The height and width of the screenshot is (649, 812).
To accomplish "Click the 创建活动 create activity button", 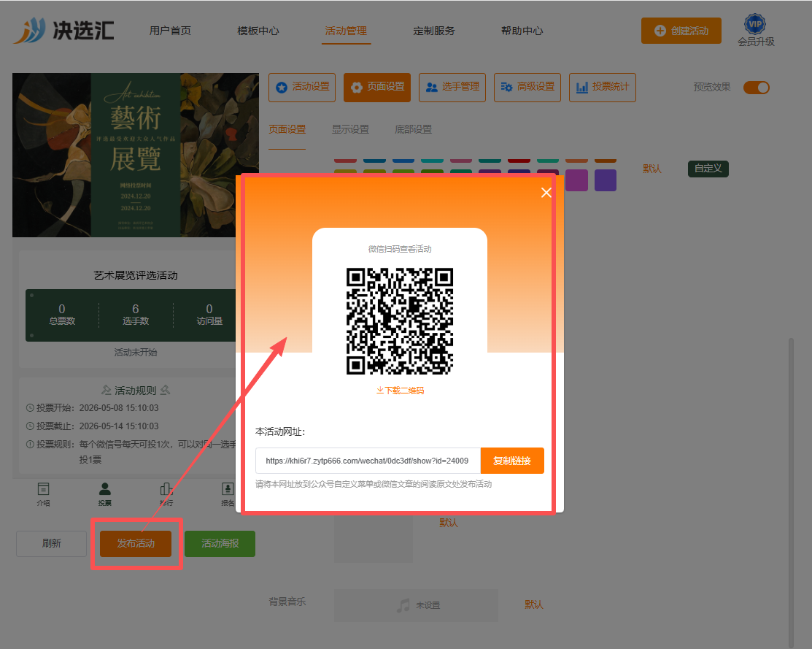I will point(681,31).
